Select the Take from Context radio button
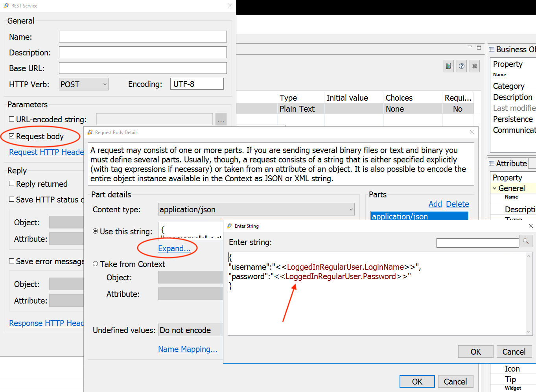536x392 pixels. (95, 264)
